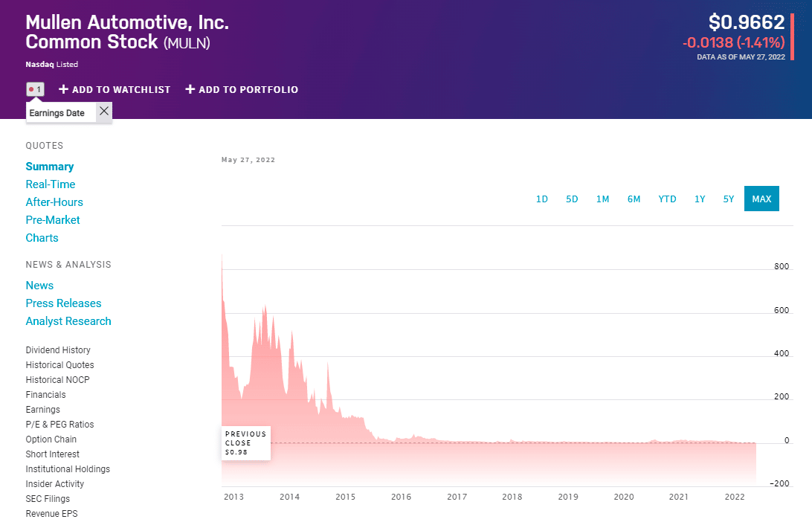Select the 5D chart range
This screenshot has height=525, width=812.
click(x=572, y=199)
